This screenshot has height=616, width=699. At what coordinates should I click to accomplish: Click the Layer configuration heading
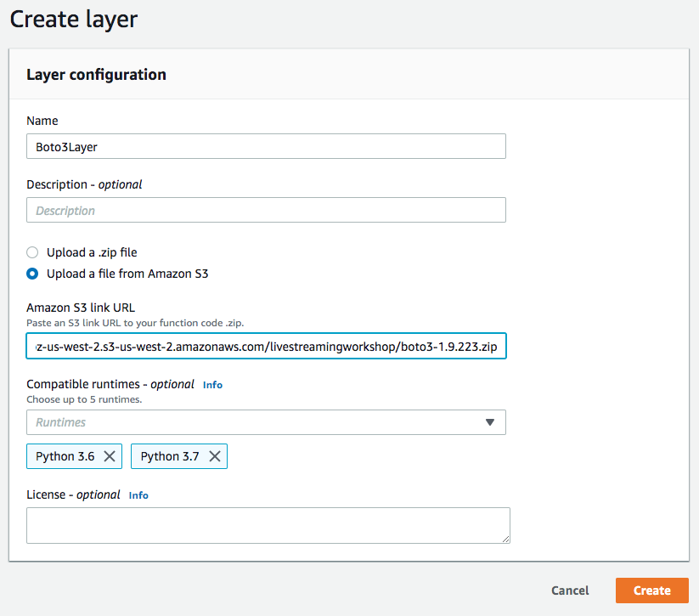96,75
